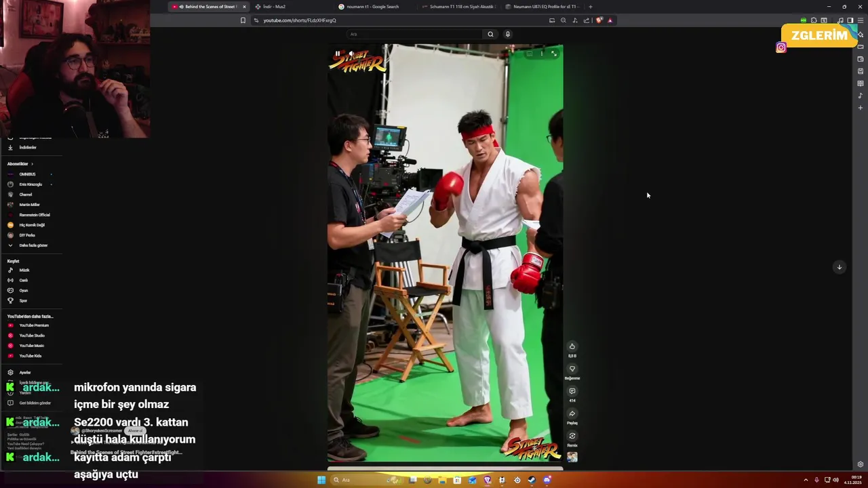The height and width of the screenshot is (488, 868).
Task: Open File Explorer from the taskbar
Action: pyautogui.click(x=442, y=480)
